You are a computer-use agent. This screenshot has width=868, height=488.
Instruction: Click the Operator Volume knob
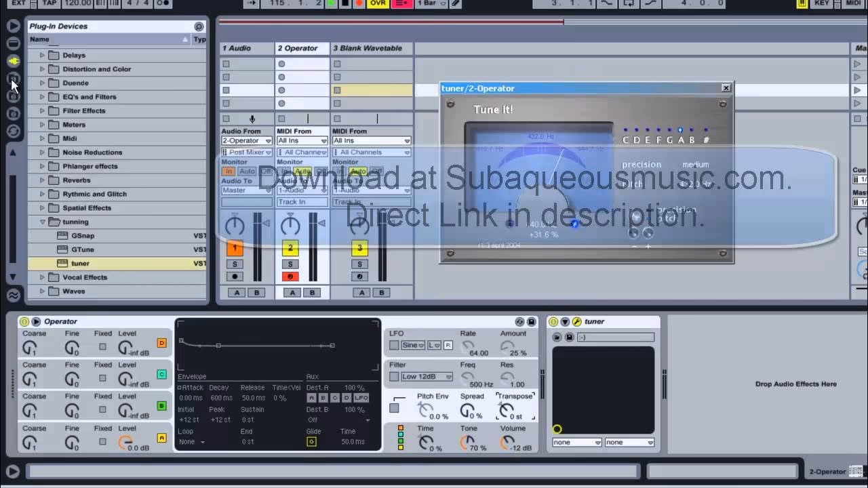click(508, 443)
